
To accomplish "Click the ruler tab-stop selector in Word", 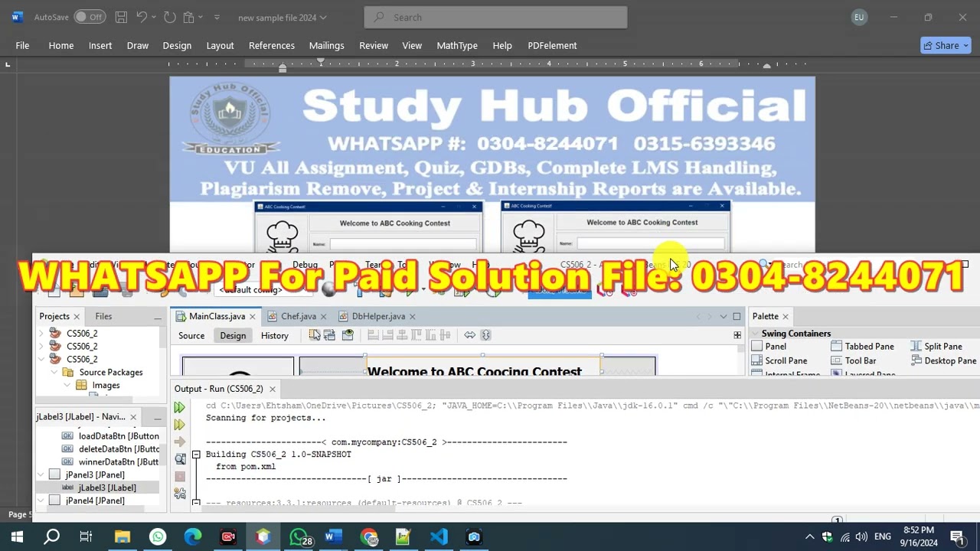I will pyautogui.click(x=8, y=64).
